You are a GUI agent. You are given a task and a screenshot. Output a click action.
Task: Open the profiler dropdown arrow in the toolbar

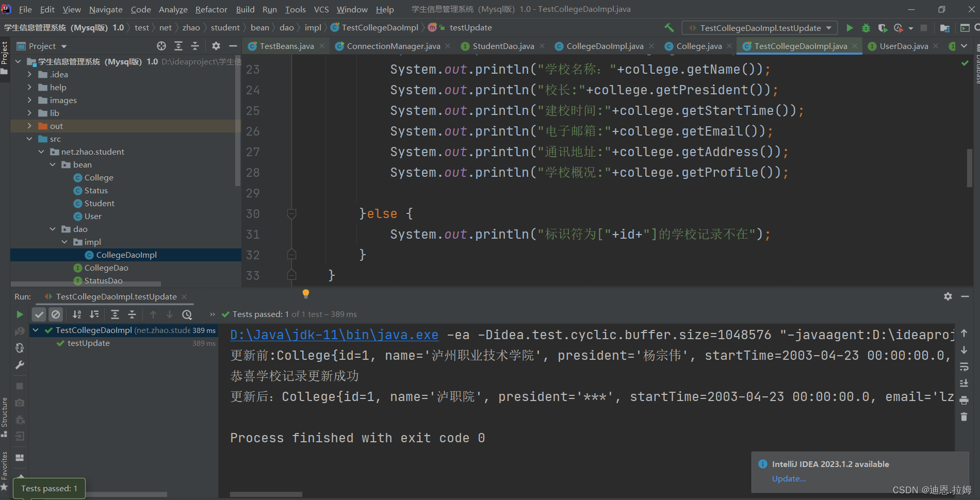point(911,28)
